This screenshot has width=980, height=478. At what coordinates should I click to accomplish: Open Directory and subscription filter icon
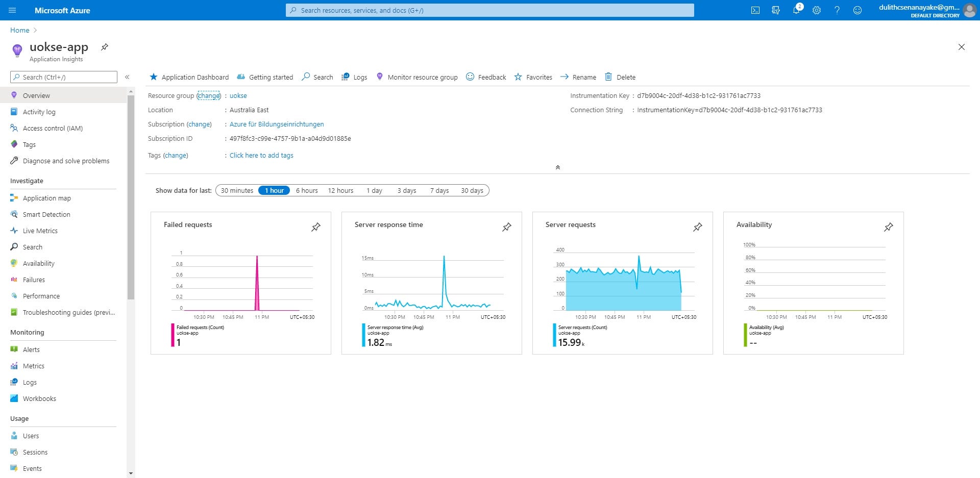(776, 10)
